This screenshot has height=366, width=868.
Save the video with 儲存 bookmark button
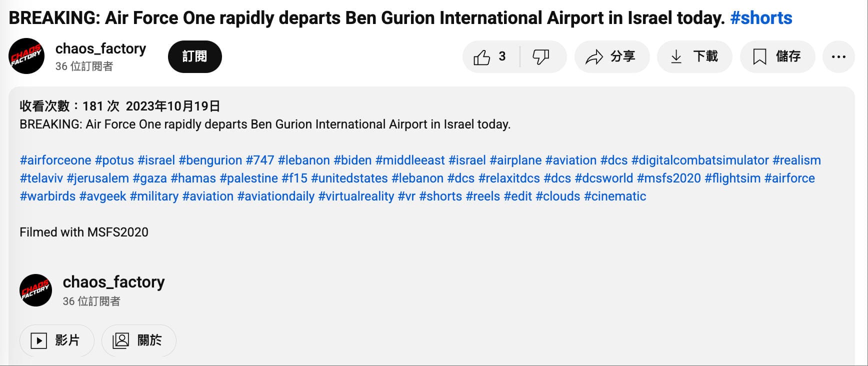click(x=777, y=57)
